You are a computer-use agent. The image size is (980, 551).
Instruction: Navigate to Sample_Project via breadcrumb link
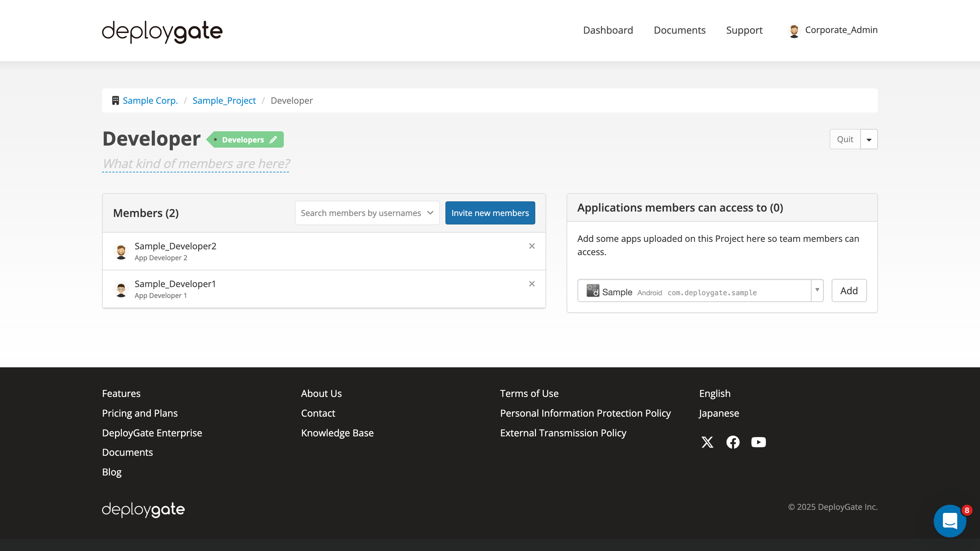click(x=224, y=100)
